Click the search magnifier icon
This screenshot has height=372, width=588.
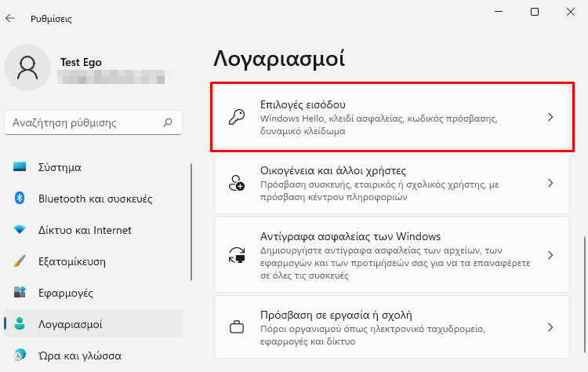[168, 122]
